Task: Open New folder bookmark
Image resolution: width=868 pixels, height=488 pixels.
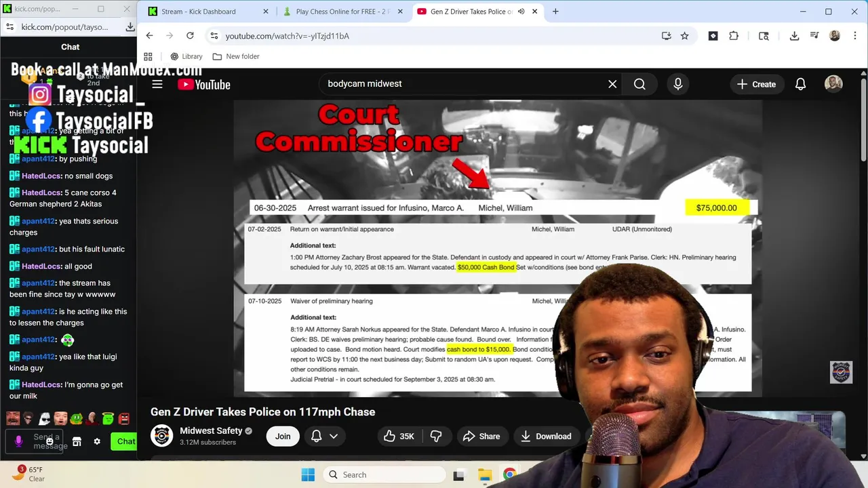Action: pyautogui.click(x=236, y=56)
